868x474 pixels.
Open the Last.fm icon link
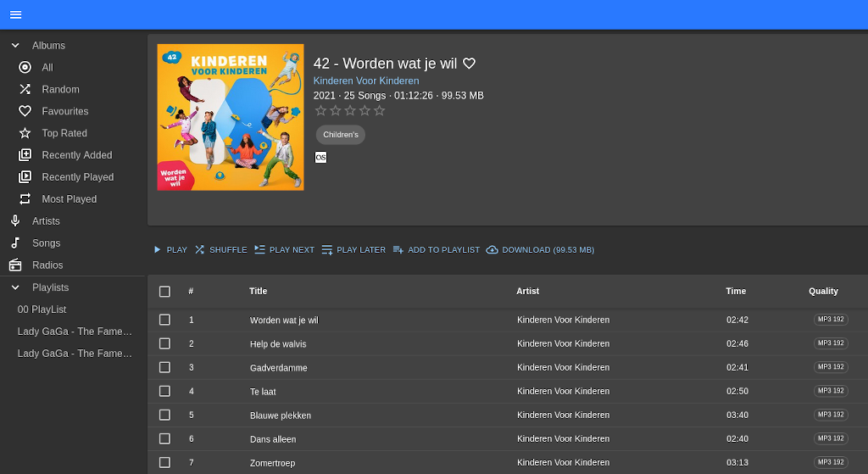320,157
